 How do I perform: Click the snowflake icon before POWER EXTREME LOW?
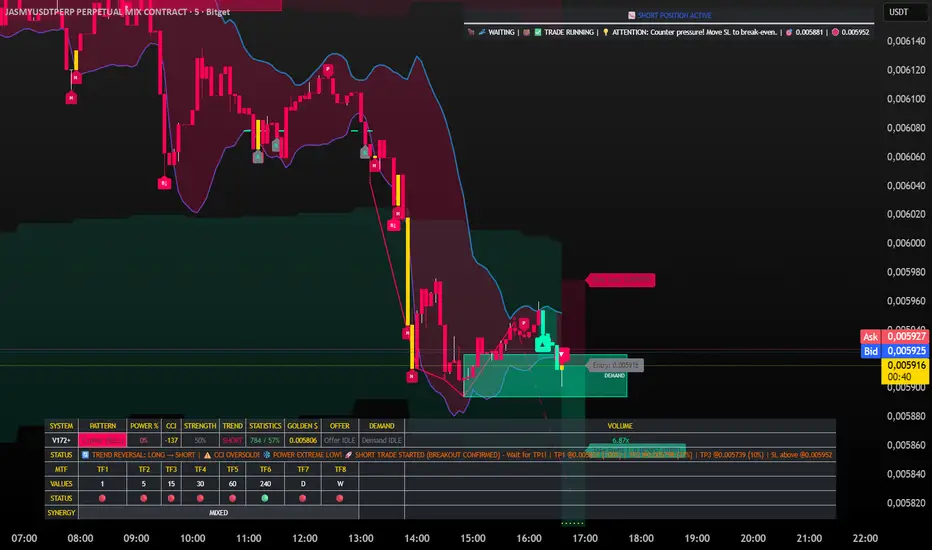click(x=266, y=455)
